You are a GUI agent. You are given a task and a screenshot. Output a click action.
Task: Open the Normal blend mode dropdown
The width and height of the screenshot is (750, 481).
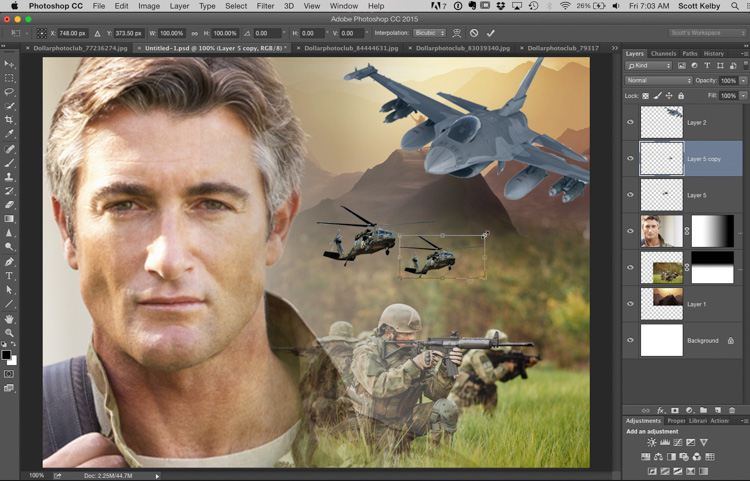pos(659,80)
